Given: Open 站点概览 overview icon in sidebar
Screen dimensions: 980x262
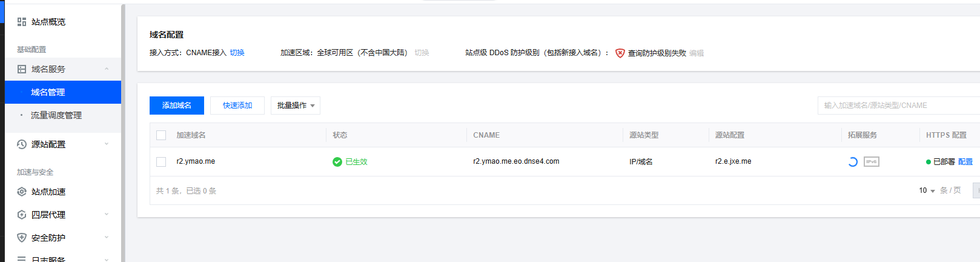Looking at the screenshot, I should (22, 22).
